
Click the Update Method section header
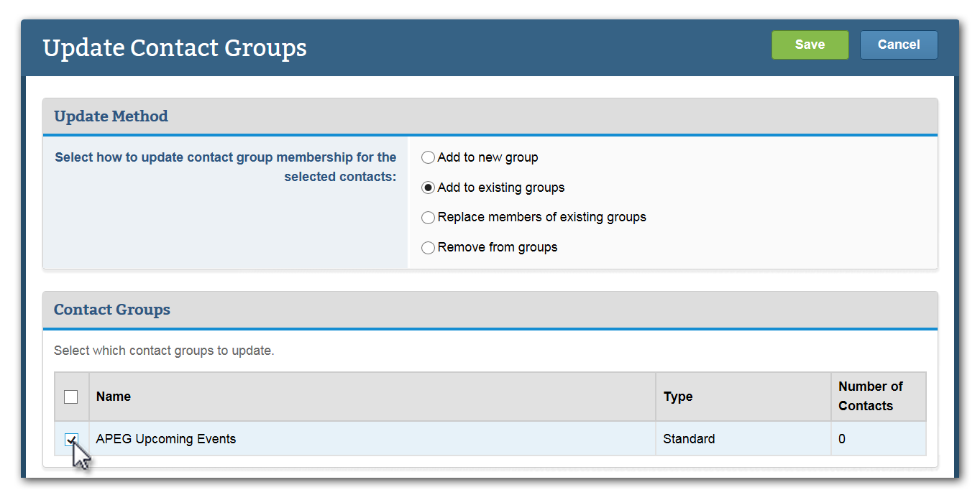click(111, 116)
